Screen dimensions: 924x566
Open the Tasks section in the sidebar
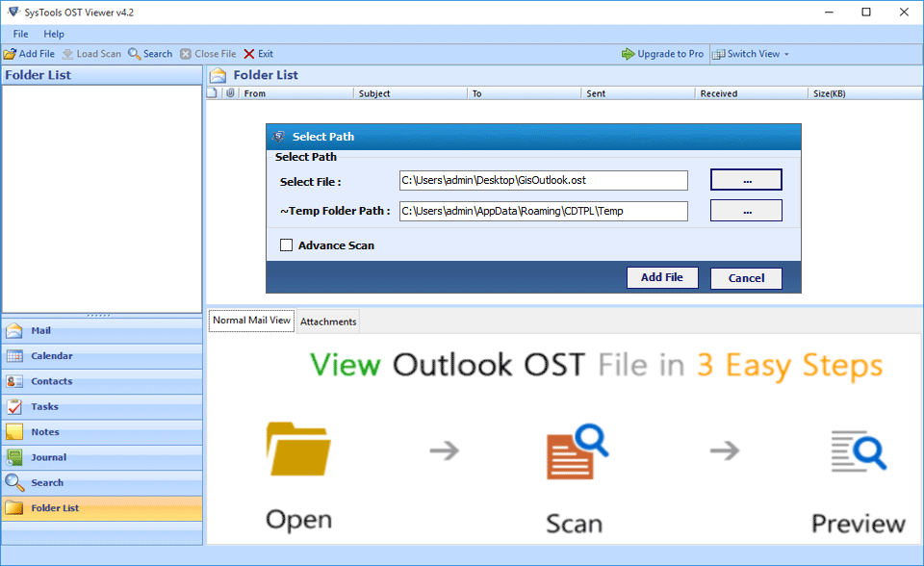tap(102, 407)
